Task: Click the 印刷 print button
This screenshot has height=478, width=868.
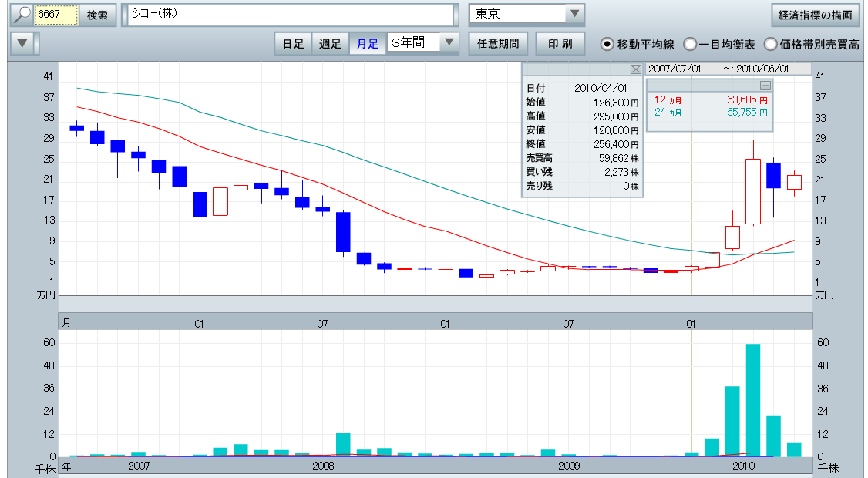Action: click(560, 44)
